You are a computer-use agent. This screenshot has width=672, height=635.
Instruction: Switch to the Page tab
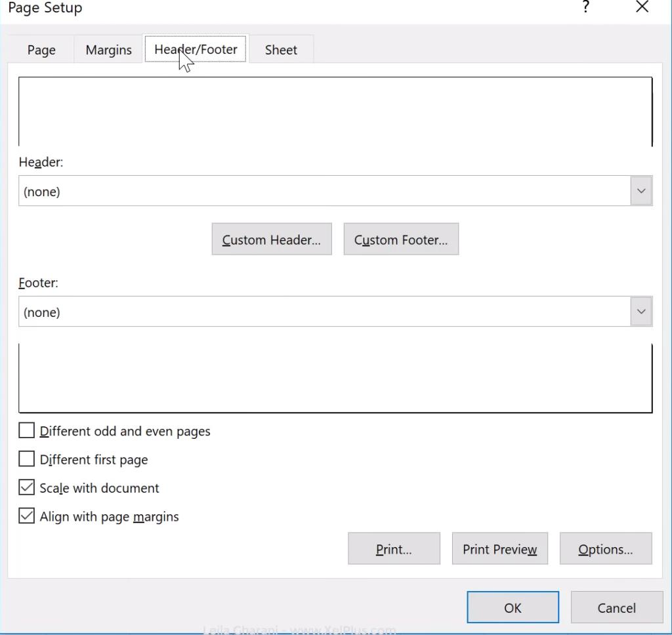click(41, 49)
